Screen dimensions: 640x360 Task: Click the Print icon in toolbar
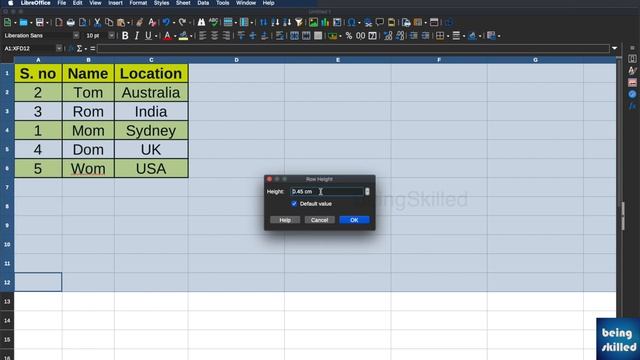[71, 22]
